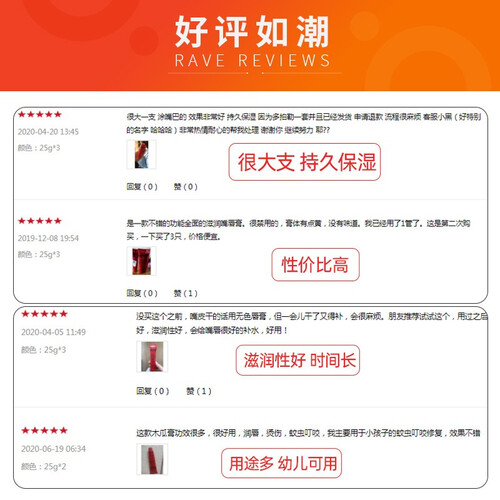The image size is (500, 500).
Task: Click the 2020-06-19 06:34 review timestamp
Action: 53,449
